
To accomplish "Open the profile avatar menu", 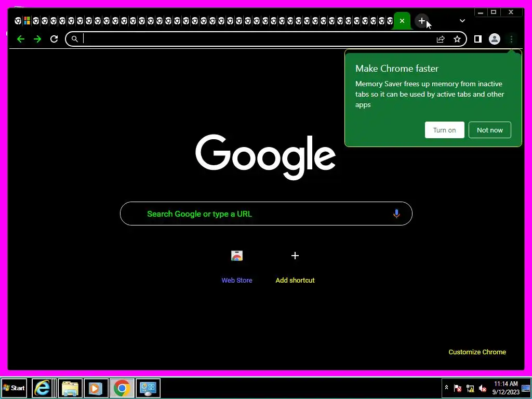I will tap(495, 39).
